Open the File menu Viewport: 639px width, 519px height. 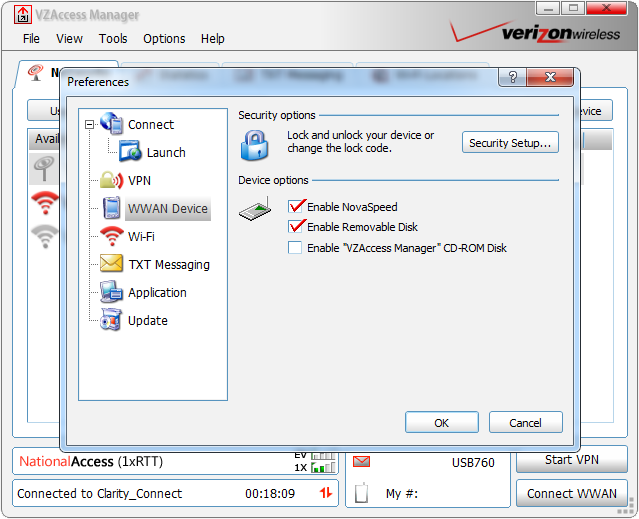[31, 39]
